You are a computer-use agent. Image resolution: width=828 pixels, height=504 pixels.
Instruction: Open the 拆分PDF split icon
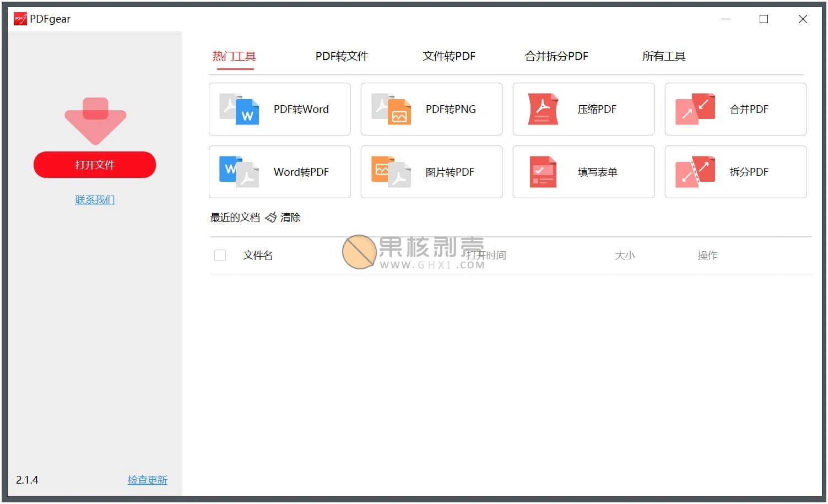click(695, 172)
